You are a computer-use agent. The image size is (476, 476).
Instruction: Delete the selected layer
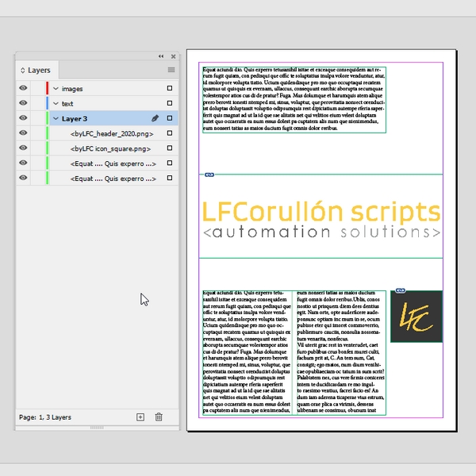159,417
